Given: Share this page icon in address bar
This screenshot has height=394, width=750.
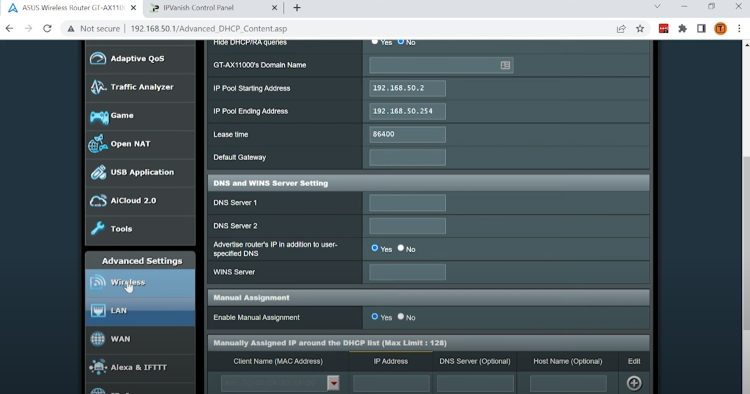Looking at the screenshot, I should (621, 29).
